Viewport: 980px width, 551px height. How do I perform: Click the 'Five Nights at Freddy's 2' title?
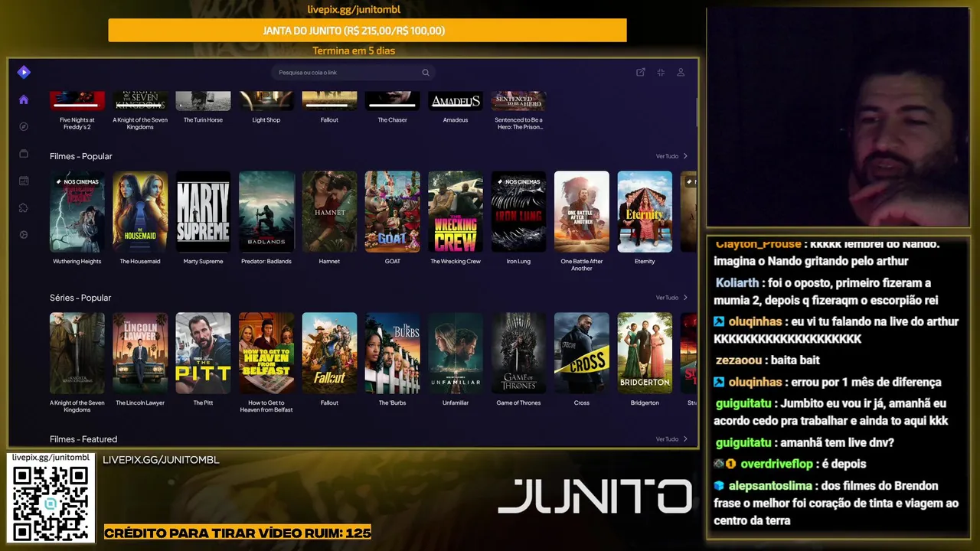77,123
